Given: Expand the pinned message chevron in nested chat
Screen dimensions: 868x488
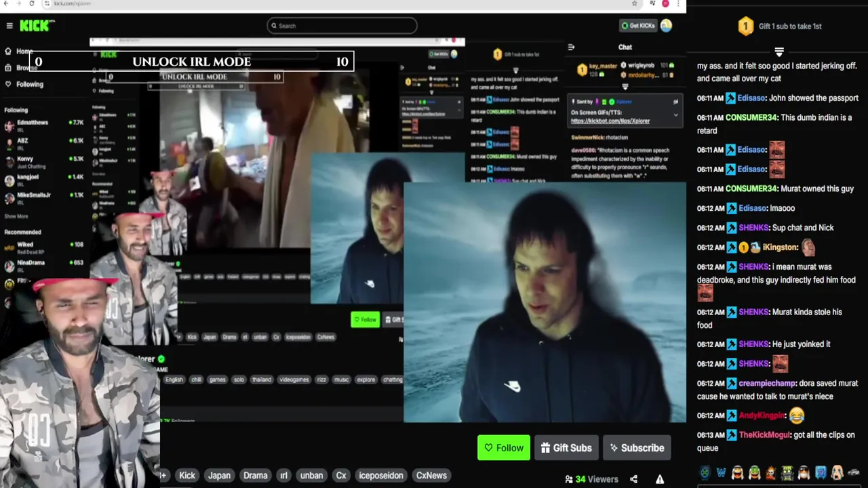Looking at the screenshot, I should (x=675, y=116).
